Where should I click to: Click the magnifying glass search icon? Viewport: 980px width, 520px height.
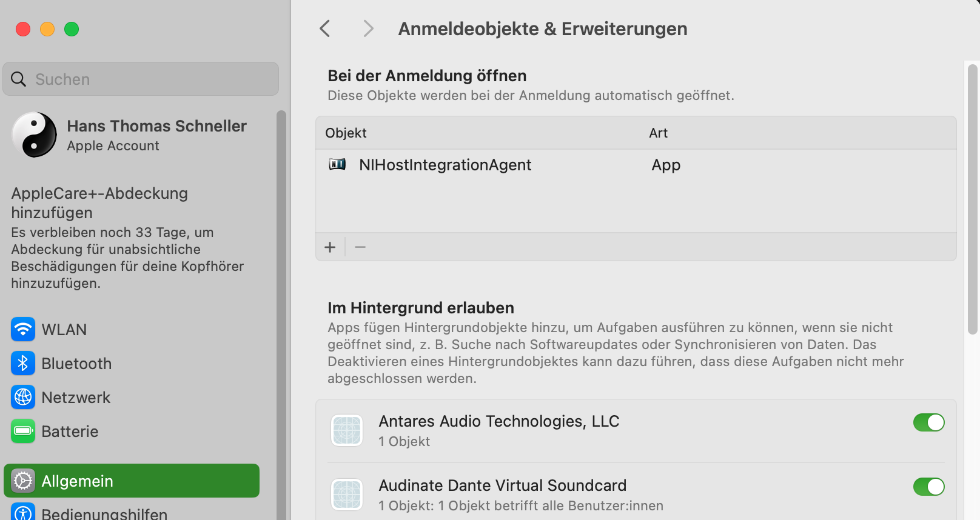coord(19,79)
